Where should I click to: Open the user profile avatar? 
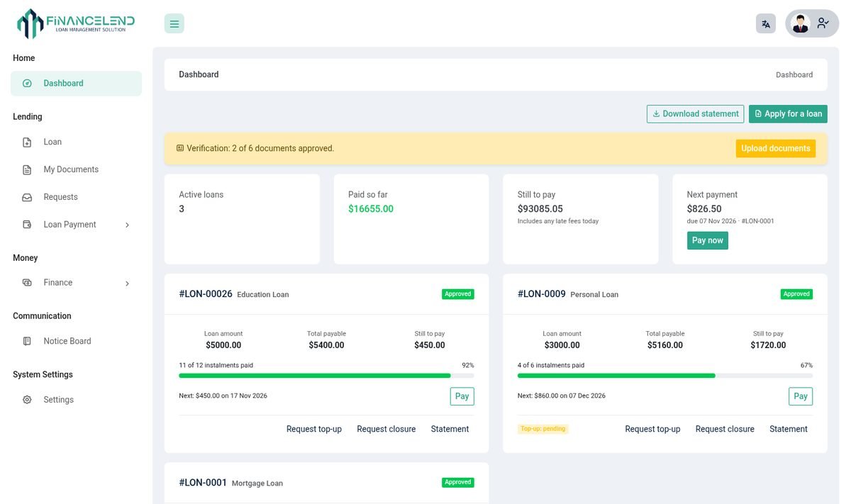[801, 23]
